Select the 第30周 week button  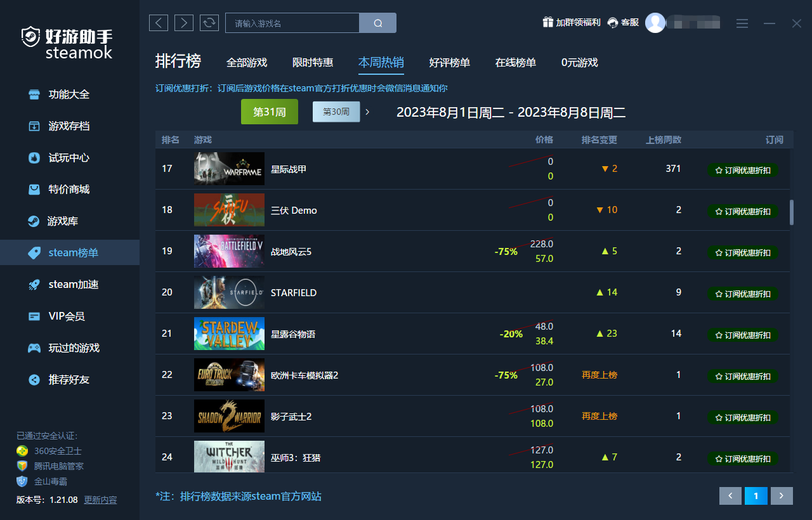pyautogui.click(x=336, y=112)
